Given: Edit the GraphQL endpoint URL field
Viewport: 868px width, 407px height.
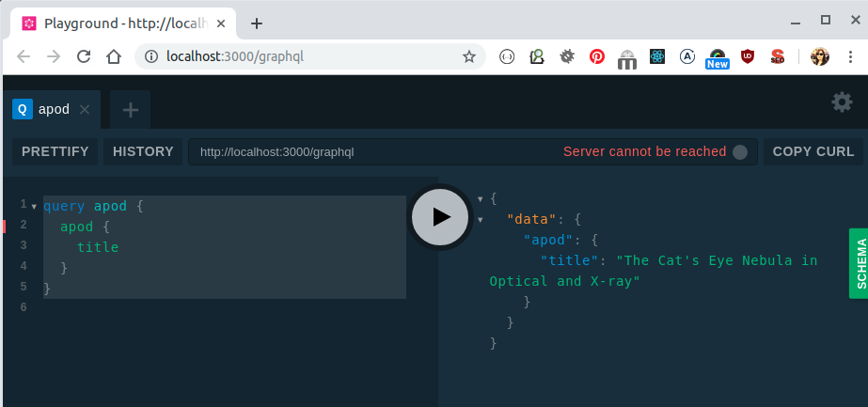Looking at the screenshot, I should point(472,151).
